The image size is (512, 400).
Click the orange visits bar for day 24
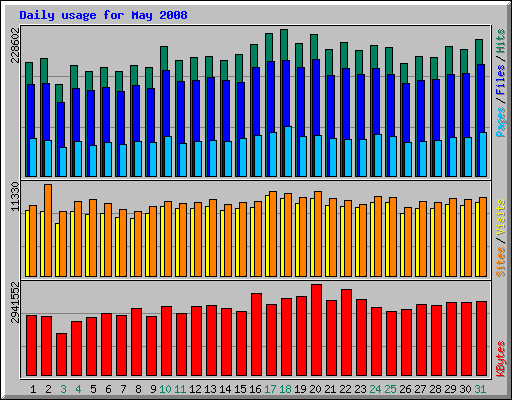point(378,236)
